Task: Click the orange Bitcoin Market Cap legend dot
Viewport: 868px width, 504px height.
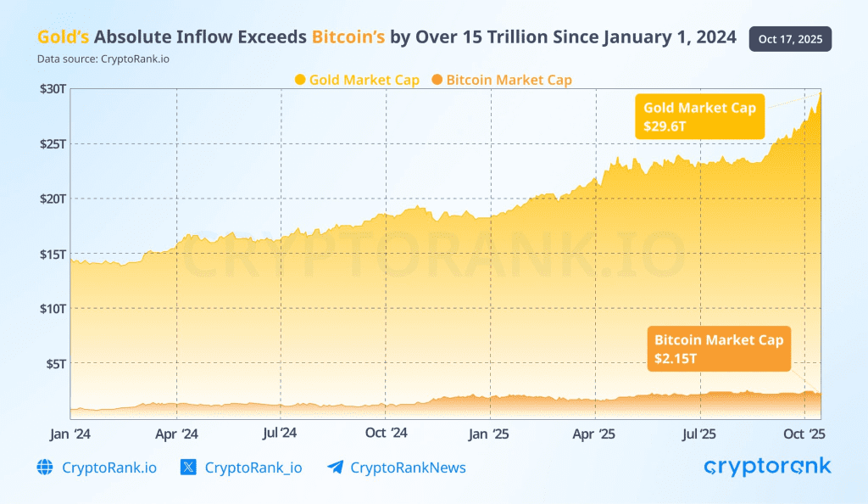Action: pyautogui.click(x=437, y=80)
